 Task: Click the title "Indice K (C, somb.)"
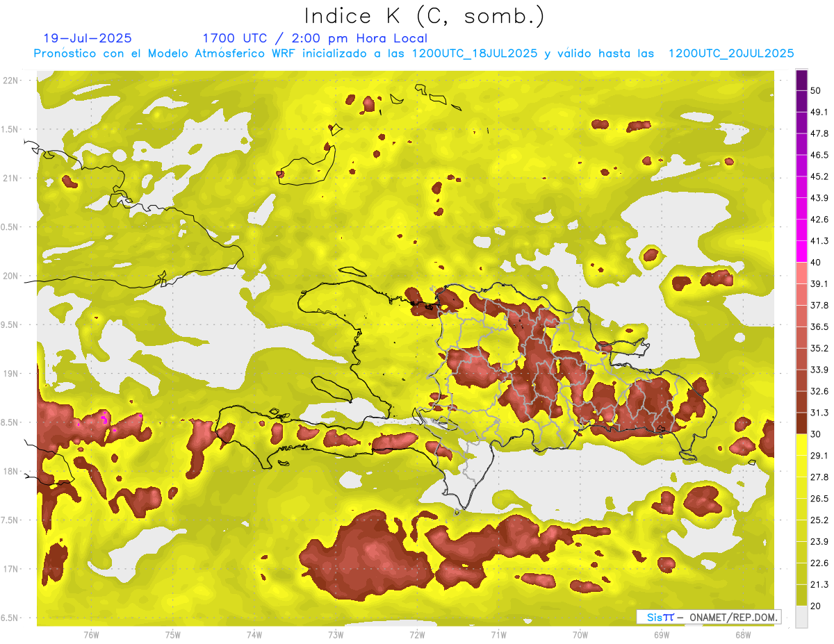click(424, 16)
